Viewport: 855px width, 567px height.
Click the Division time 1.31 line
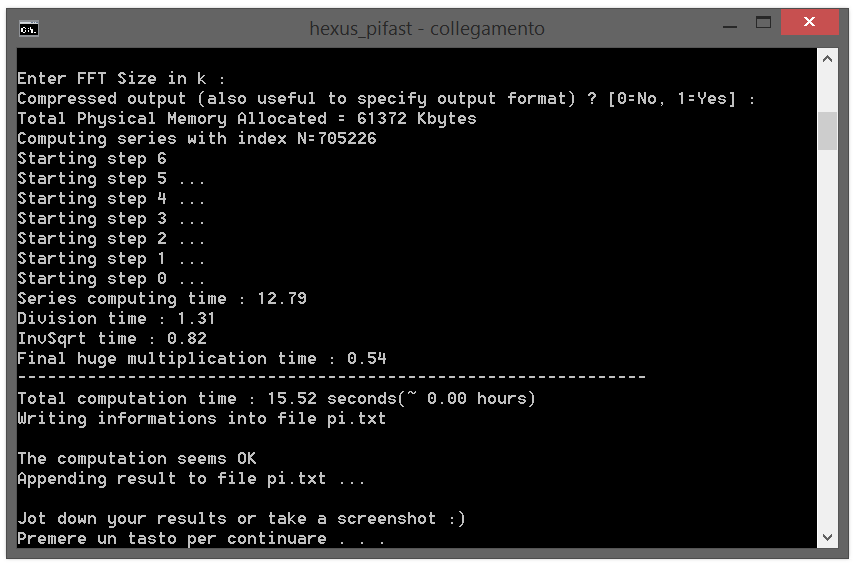tap(116, 319)
